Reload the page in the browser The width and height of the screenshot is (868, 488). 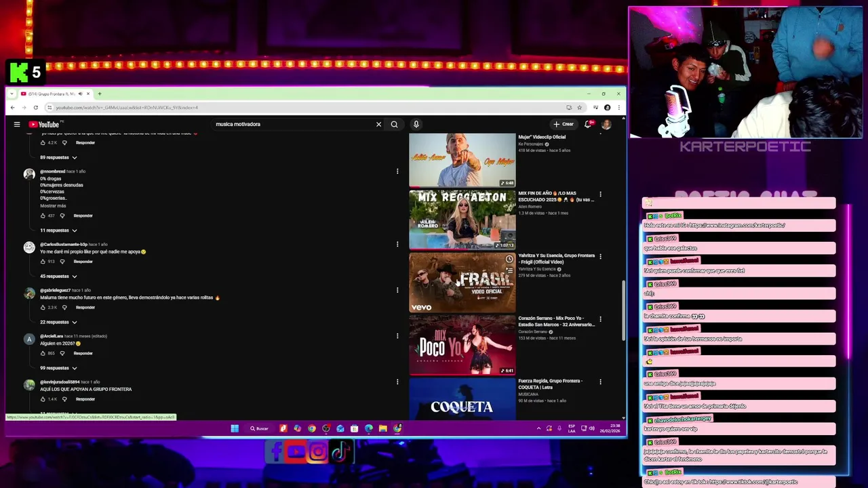coord(36,108)
